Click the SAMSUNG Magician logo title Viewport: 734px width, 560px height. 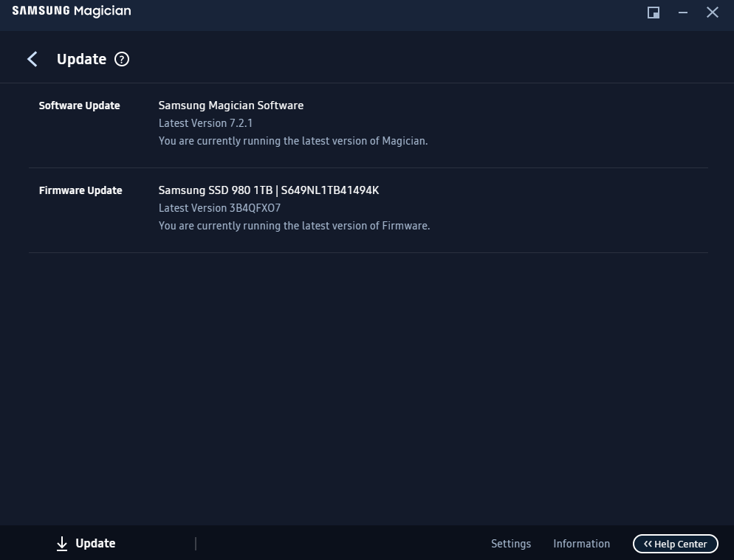pos(72,11)
